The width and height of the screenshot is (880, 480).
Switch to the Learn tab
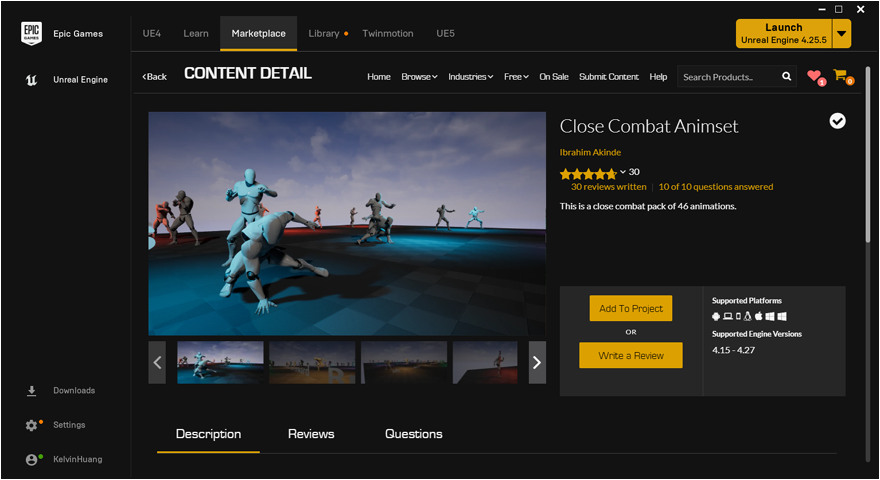pos(196,34)
